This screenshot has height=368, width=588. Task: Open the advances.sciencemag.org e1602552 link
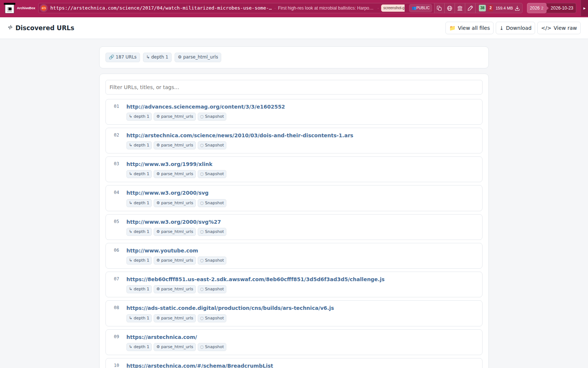[x=205, y=107]
